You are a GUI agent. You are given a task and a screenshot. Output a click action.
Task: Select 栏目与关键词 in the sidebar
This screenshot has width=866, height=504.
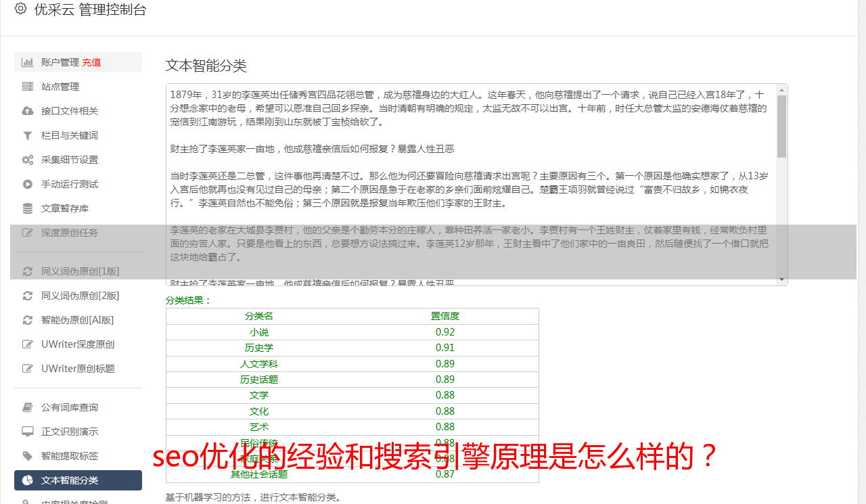[78, 135]
